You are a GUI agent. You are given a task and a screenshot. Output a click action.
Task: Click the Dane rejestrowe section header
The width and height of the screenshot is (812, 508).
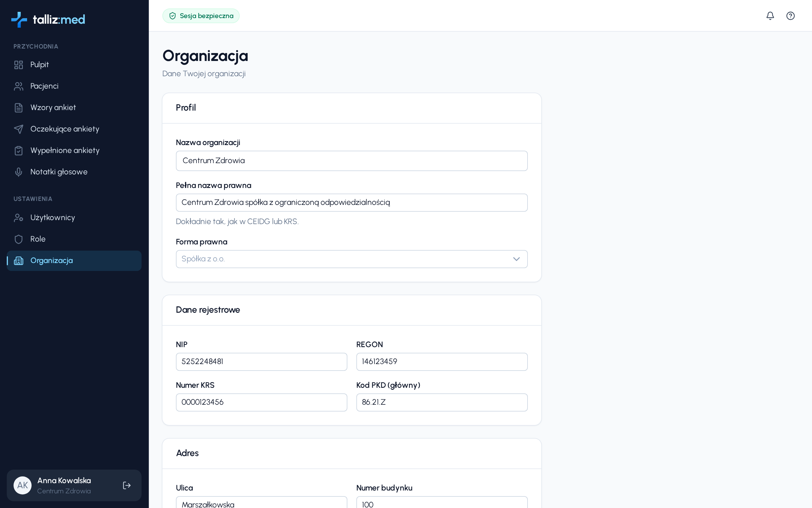tap(208, 310)
